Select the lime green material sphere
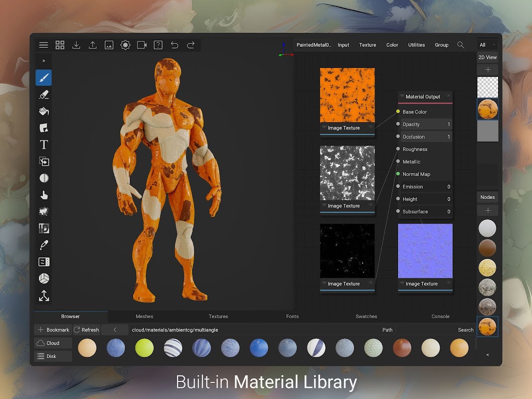This screenshot has height=399, width=532. (x=144, y=348)
